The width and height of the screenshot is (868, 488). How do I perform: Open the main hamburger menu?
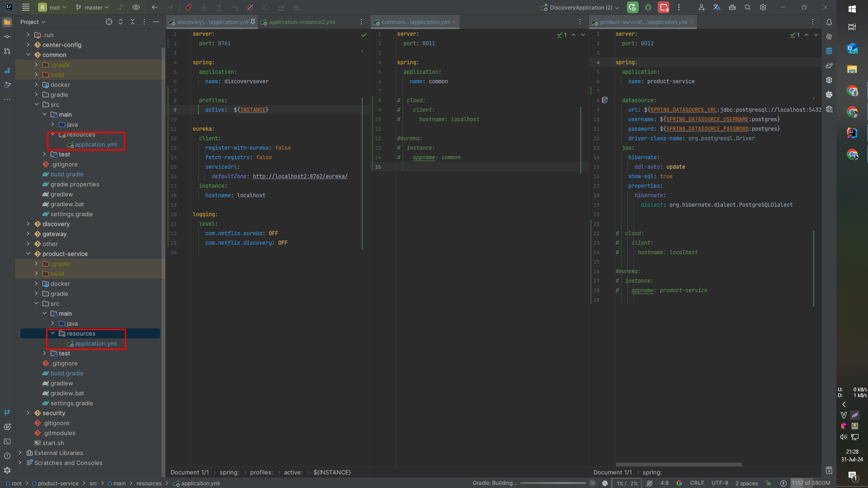click(x=26, y=7)
